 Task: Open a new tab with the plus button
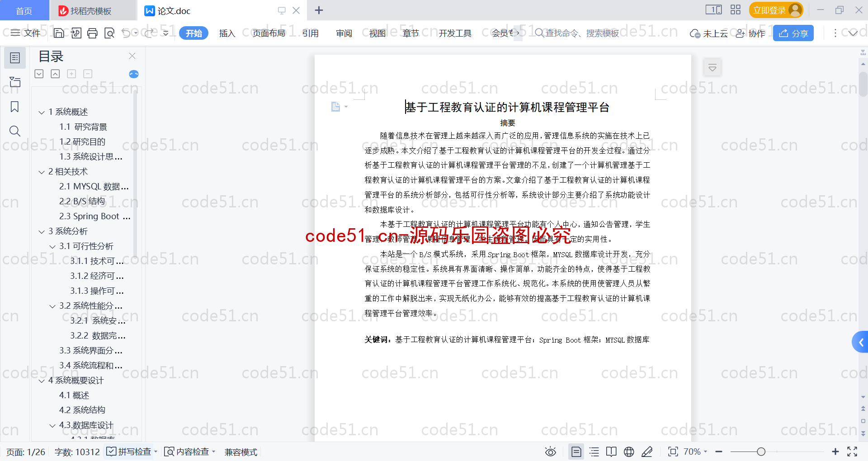coord(319,10)
